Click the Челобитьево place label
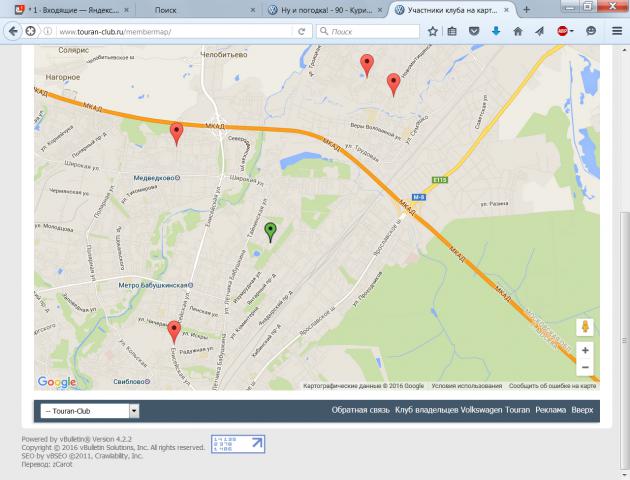The image size is (630, 480). (x=223, y=54)
